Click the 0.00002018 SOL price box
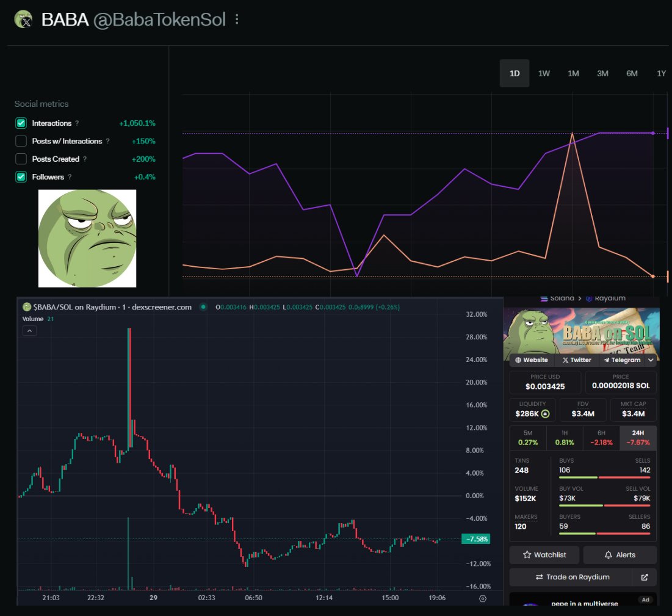 point(621,382)
